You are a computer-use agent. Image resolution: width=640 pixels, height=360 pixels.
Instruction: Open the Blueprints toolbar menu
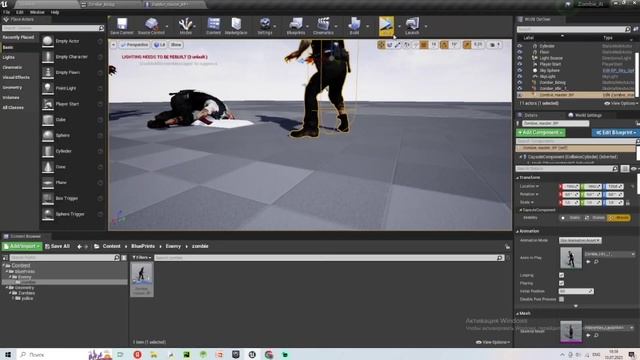[296, 26]
